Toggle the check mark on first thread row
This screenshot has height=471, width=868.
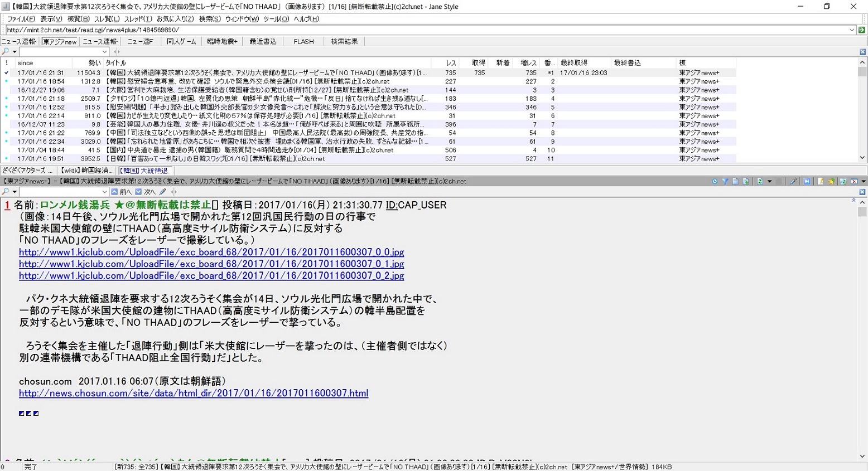pos(7,73)
